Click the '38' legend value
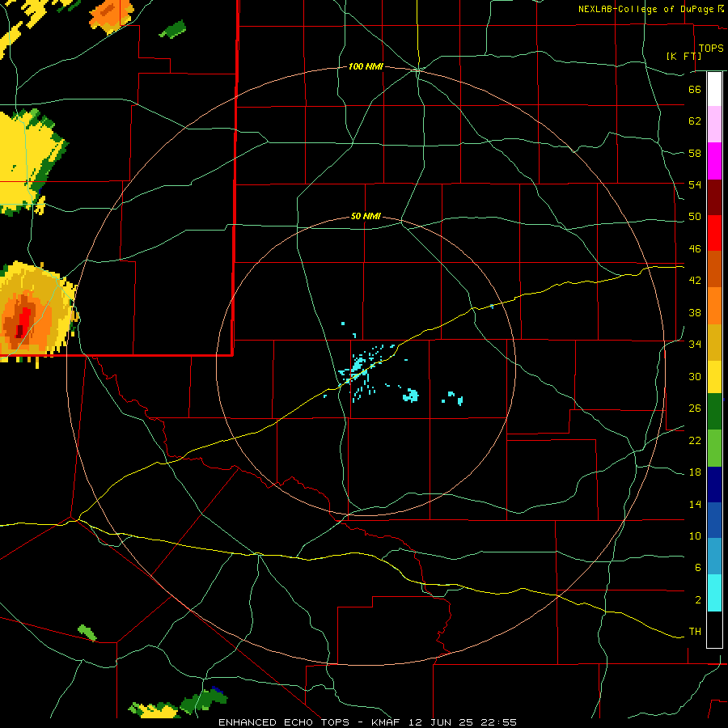728x728 pixels. coord(695,313)
